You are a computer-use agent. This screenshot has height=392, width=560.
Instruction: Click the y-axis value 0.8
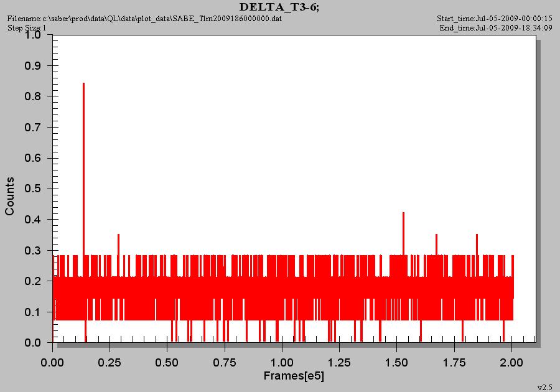pyautogui.click(x=32, y=96)
